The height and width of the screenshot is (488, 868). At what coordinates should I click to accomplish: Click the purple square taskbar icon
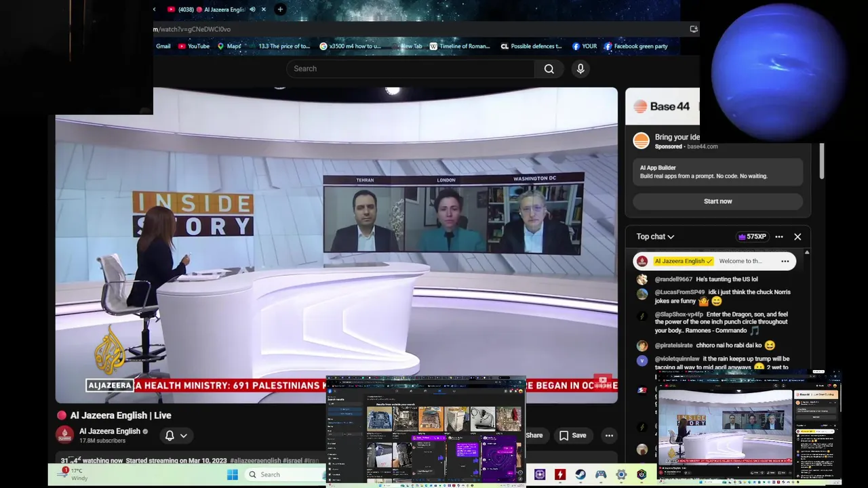(x=540, y=474)
